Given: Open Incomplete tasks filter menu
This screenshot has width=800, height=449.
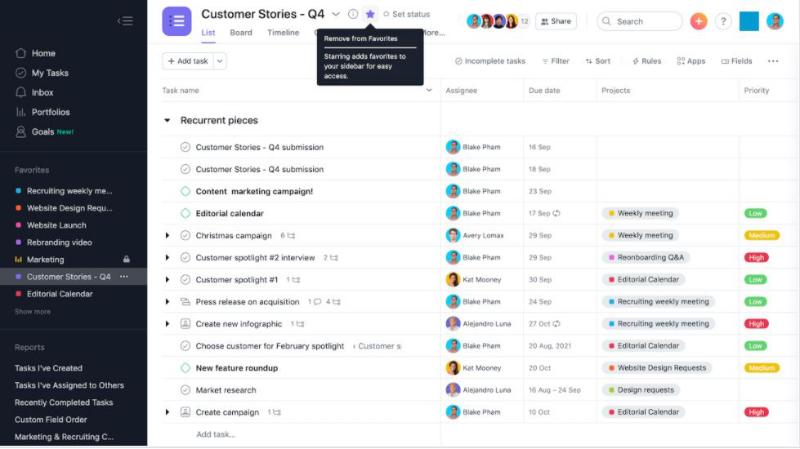Looking at the screenshot, I should (x=490, y=61).
